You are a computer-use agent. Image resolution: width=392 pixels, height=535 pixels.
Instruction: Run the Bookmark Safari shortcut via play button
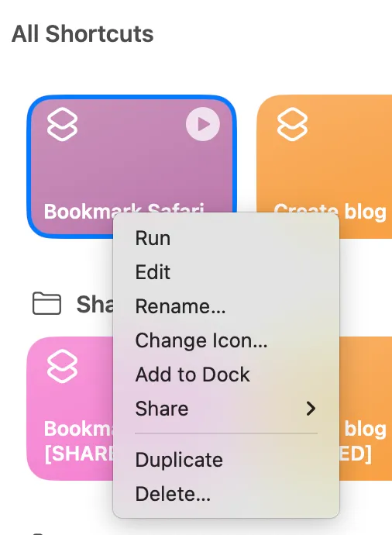tap(203, 124)
